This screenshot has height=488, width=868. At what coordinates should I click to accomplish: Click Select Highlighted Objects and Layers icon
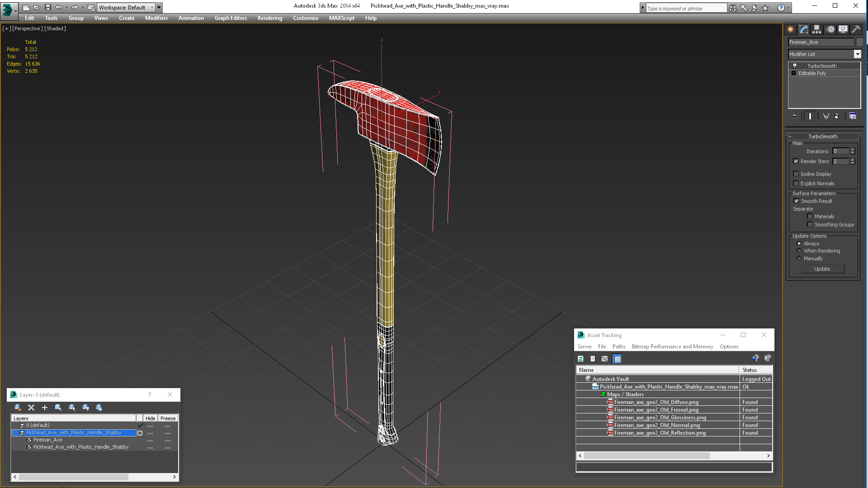[58, 408]
